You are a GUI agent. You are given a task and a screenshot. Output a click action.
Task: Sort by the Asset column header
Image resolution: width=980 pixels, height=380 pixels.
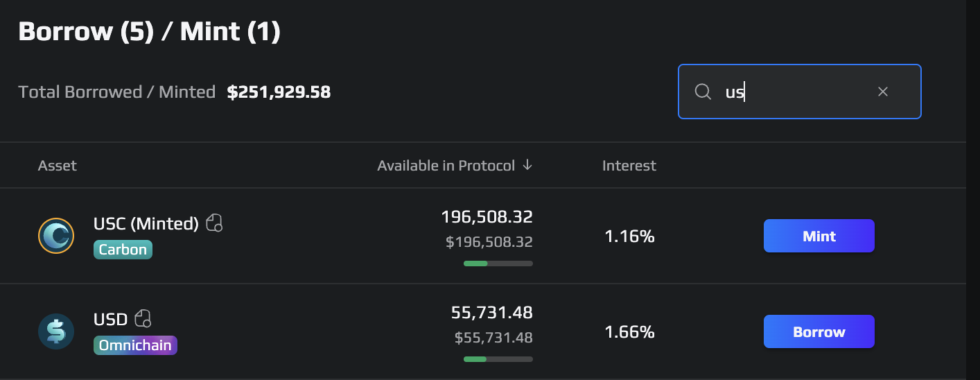tap(58, 166)
